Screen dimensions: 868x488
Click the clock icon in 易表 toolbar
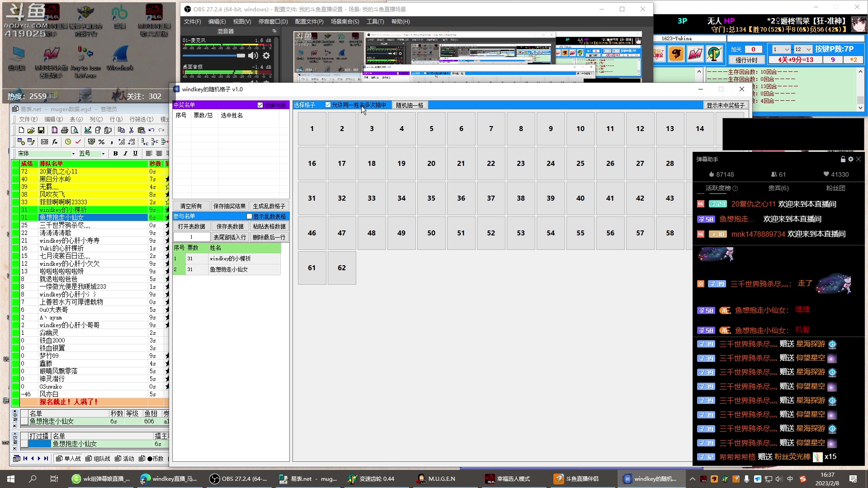(68, 142)
